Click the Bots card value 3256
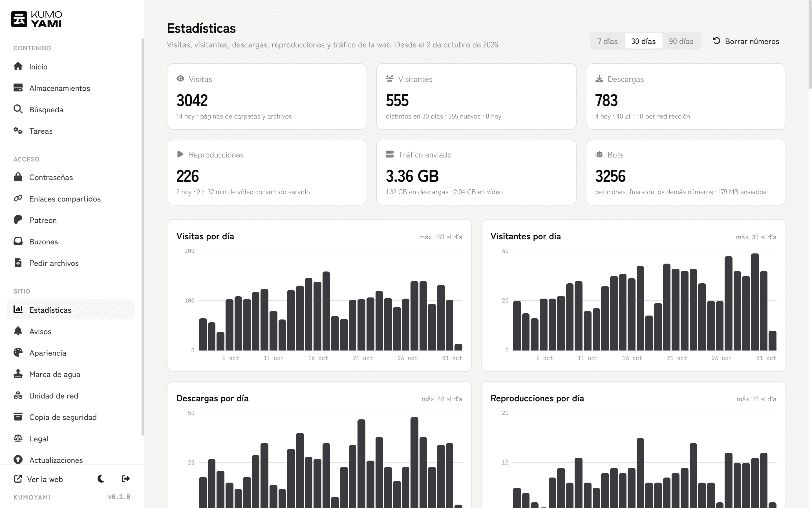This screenshot has height=508, width=812. click(610, 176)
